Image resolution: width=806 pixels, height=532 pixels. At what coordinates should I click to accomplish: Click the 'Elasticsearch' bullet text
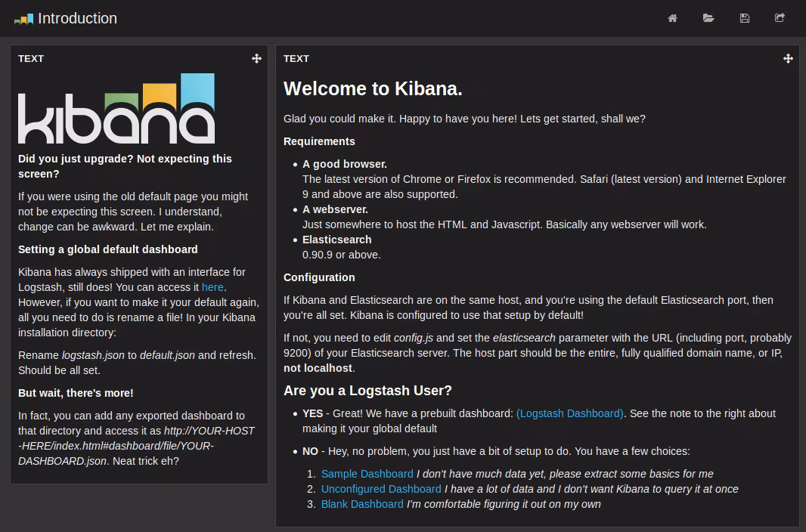pos(336,240)
